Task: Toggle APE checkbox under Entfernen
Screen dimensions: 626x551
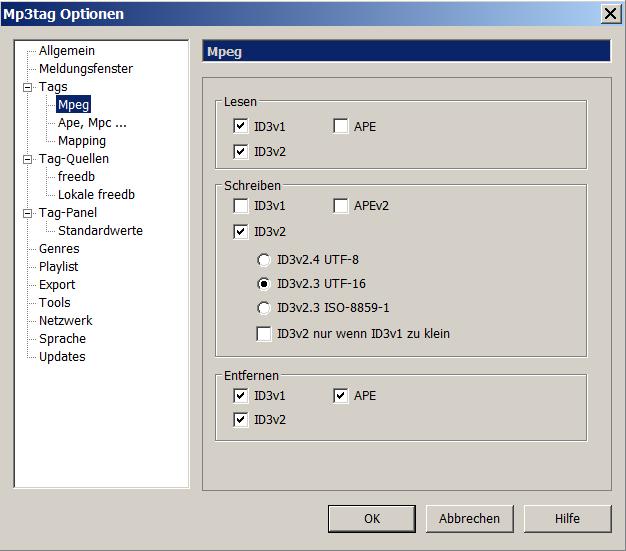Action: [341, 396]
